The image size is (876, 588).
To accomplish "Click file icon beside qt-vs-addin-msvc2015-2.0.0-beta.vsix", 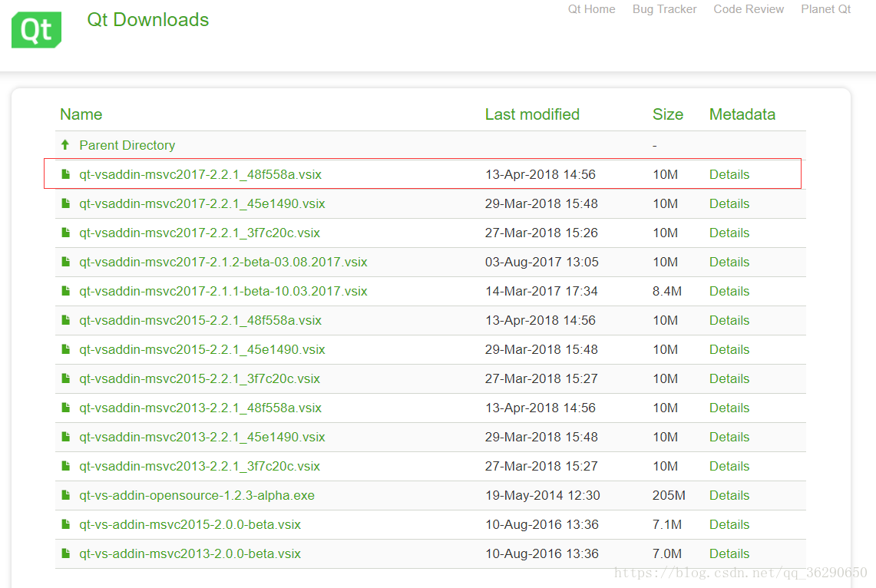I will click(66, 524).
